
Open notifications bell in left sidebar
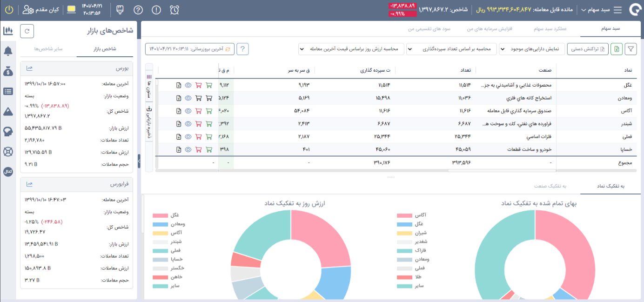(x=8, y=51)
